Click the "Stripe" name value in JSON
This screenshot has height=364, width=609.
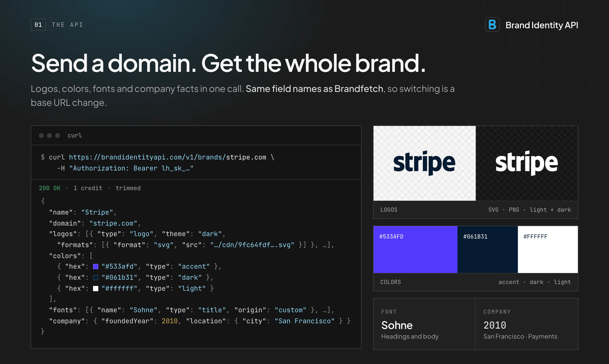(x=97, y=212)
